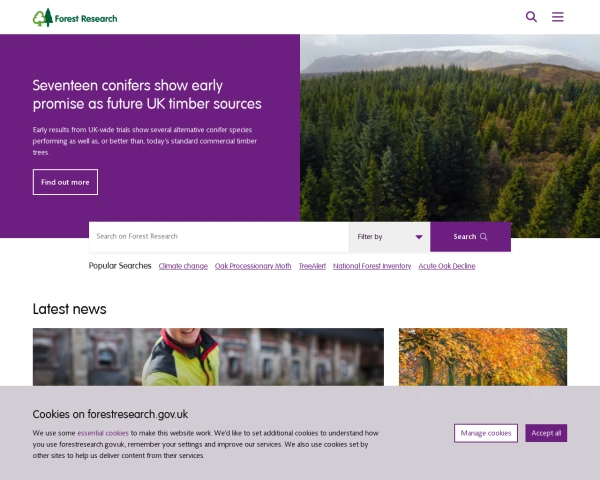This screenshot has width=600, height=480.
Task: Open the header search magnifier icon
Action: tap(531, 17)
